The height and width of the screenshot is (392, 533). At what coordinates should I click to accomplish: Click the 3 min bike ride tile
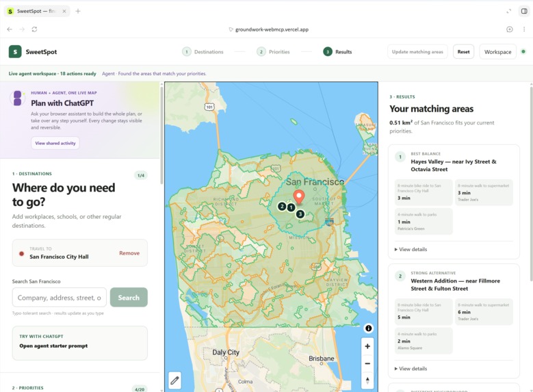point(424,192)
